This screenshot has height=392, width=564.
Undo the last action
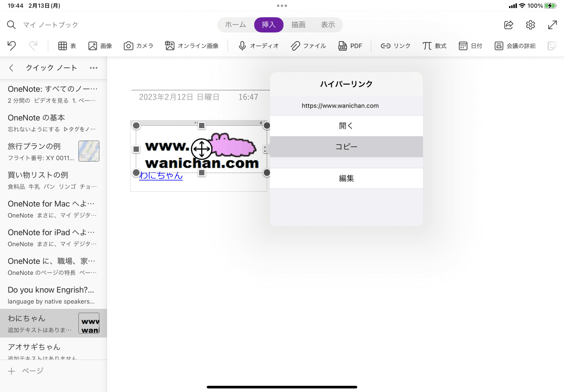(x=11, y=46)
